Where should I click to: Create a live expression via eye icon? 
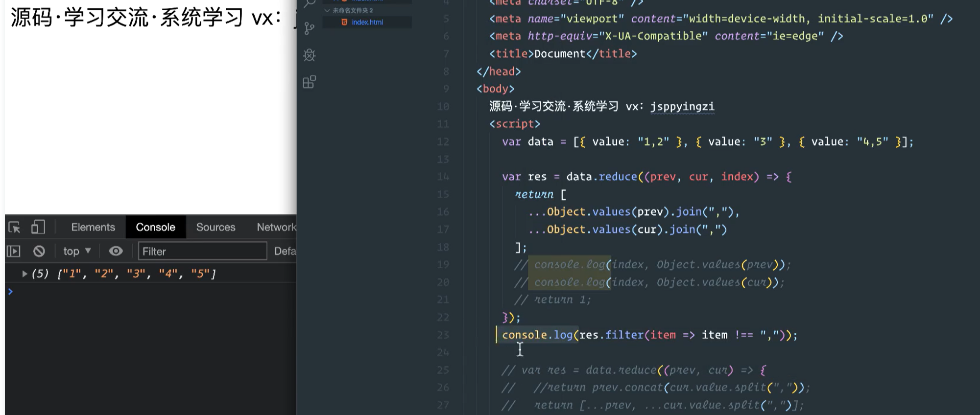116,251
